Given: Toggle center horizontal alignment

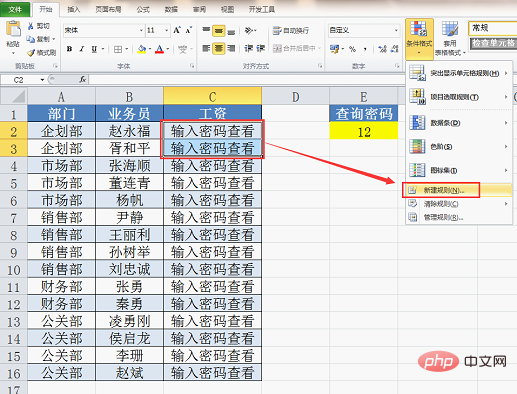Looking at the screenshot, I should click(x=219, y=49).
